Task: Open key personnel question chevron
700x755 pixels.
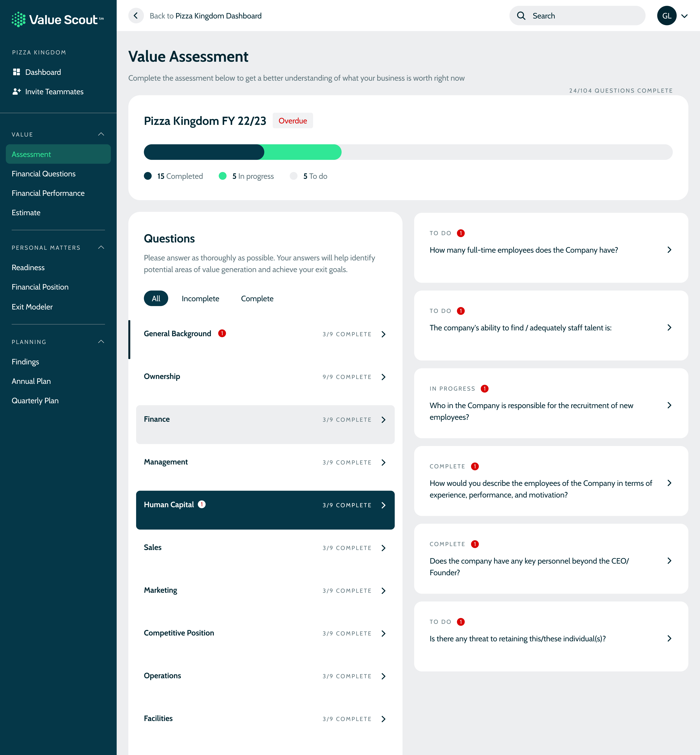Action: (669, 561)
